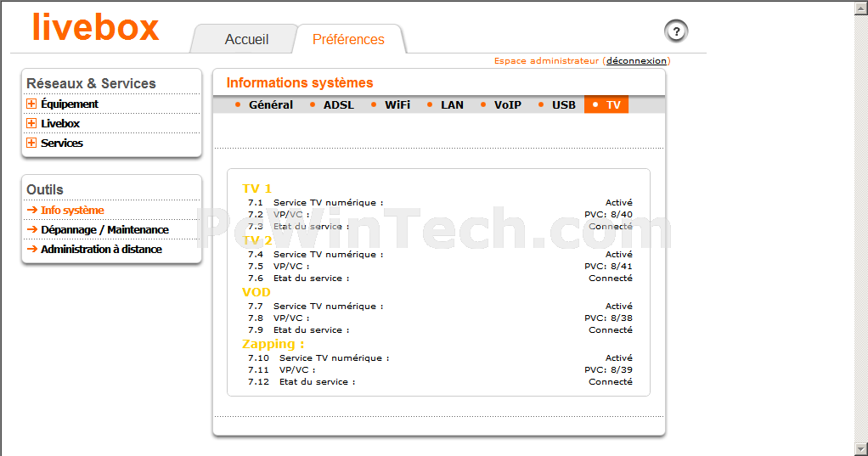This screenshot has height=456, width=868.
Task: Select the active TV information tab
Action: click(x=606, y=104)
